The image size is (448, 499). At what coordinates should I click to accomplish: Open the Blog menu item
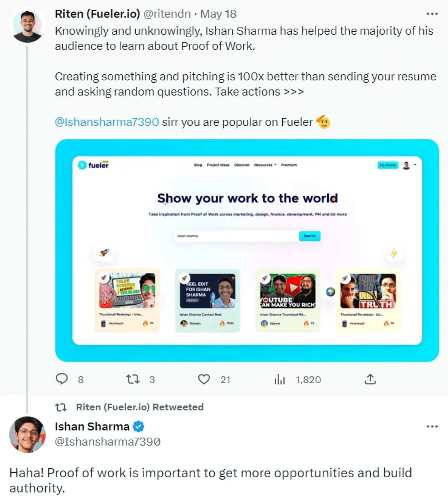tap(198, 165)
